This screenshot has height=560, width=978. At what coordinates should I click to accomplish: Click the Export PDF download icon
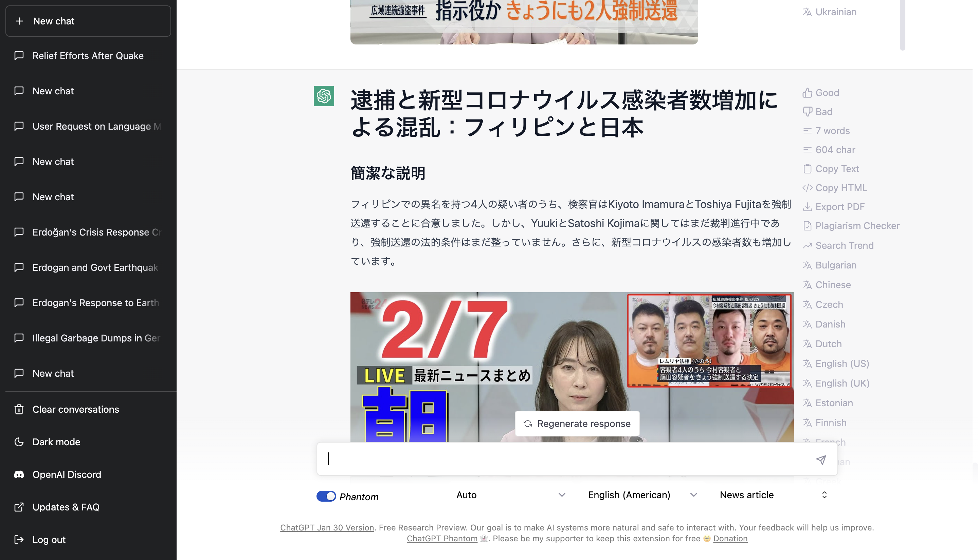click(807, 207)
